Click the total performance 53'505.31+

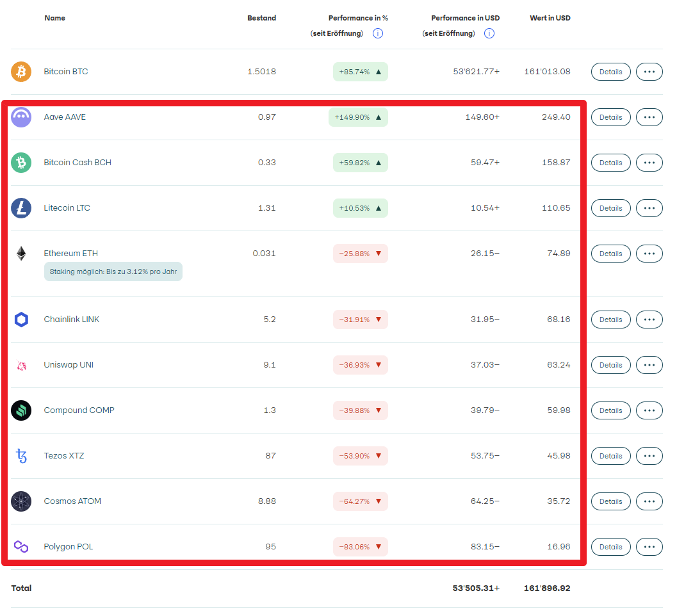click(477, 588)
